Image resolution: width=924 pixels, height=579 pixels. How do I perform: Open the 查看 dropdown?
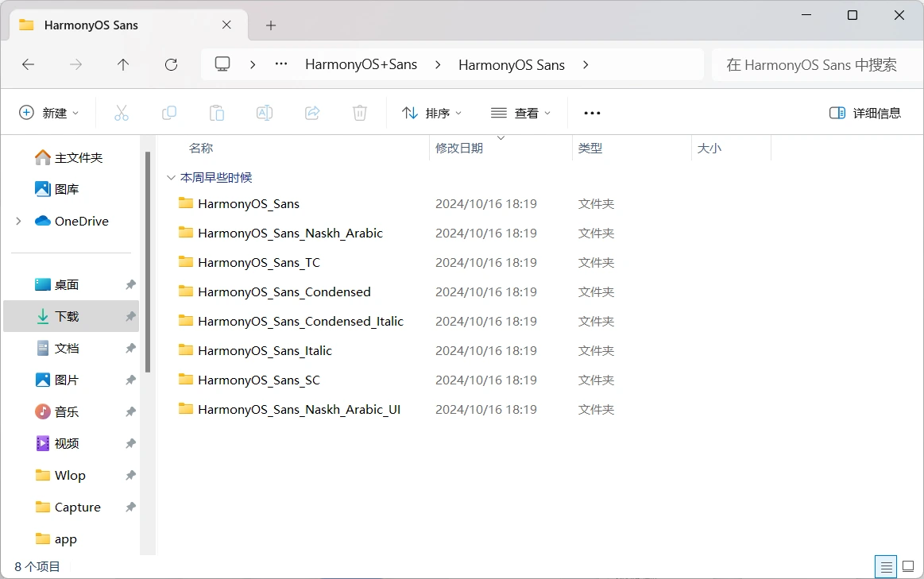click(521, 113)
